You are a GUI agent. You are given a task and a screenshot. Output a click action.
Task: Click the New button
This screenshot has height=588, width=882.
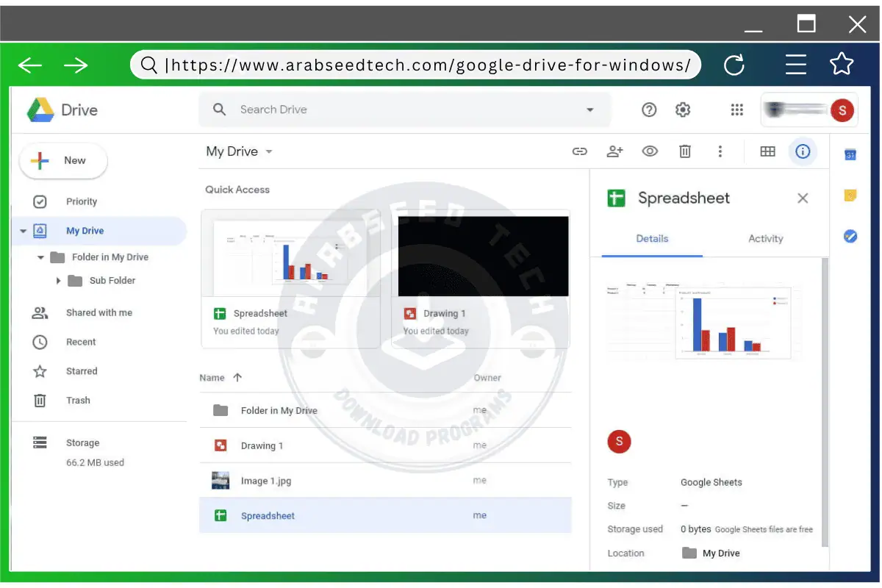coord(63,161)
